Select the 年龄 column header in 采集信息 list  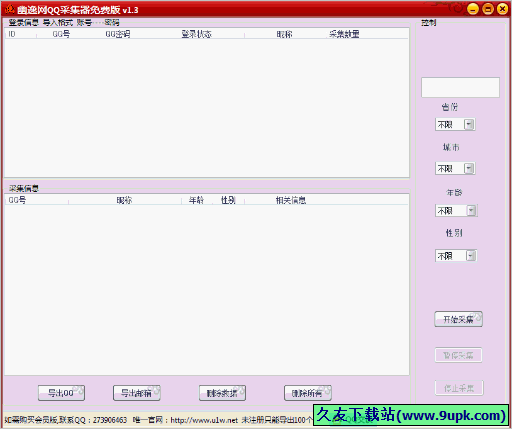pyautogui.click(x=196, y=200)
